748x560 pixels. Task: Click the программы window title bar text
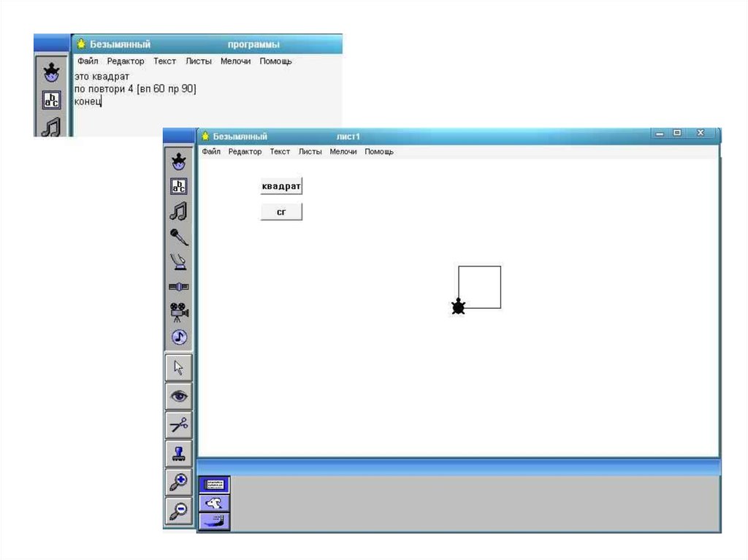253,45
